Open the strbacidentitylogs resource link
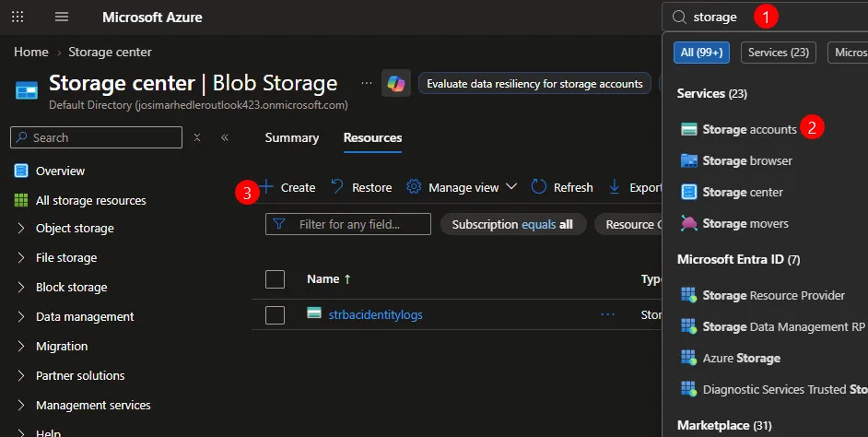 [x=375, y=314]
